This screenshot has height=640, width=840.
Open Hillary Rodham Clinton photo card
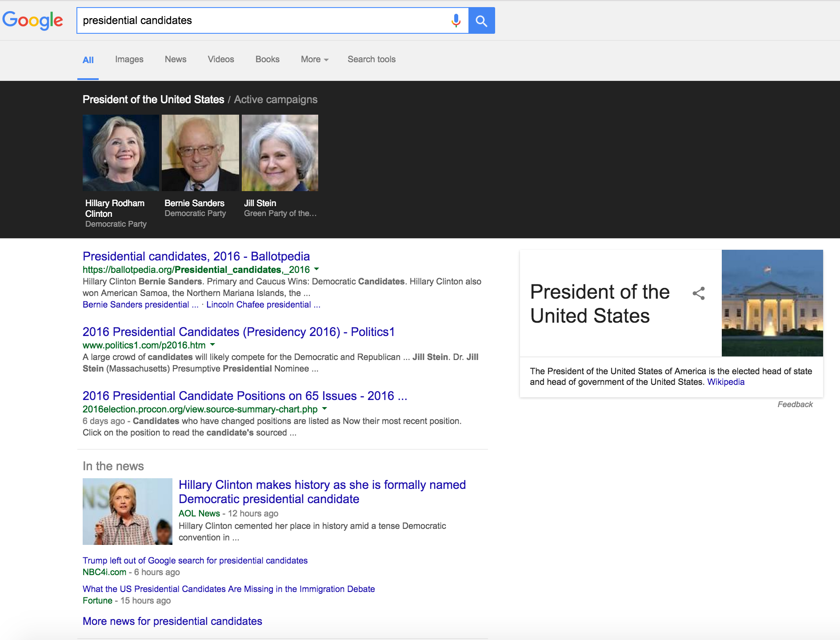121,153
